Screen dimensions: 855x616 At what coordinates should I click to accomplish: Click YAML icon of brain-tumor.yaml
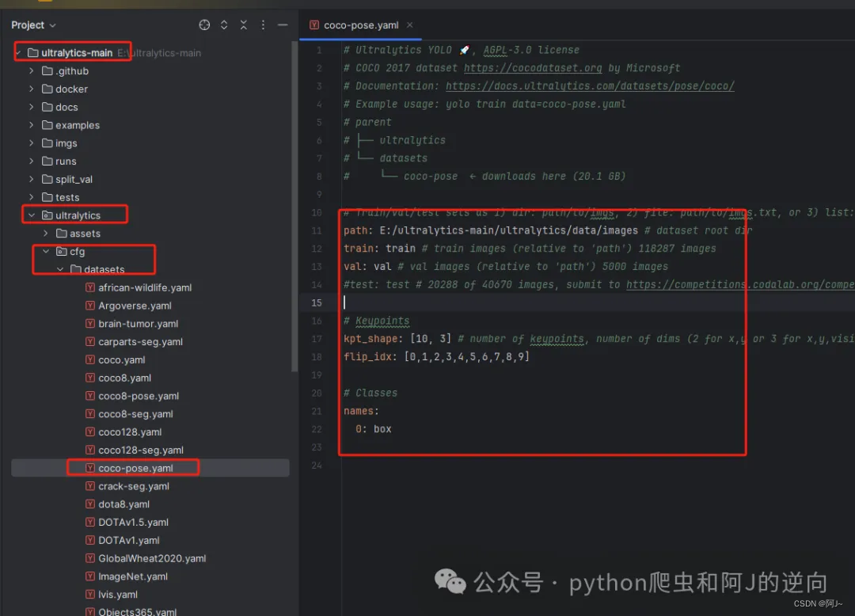[90, 323]
